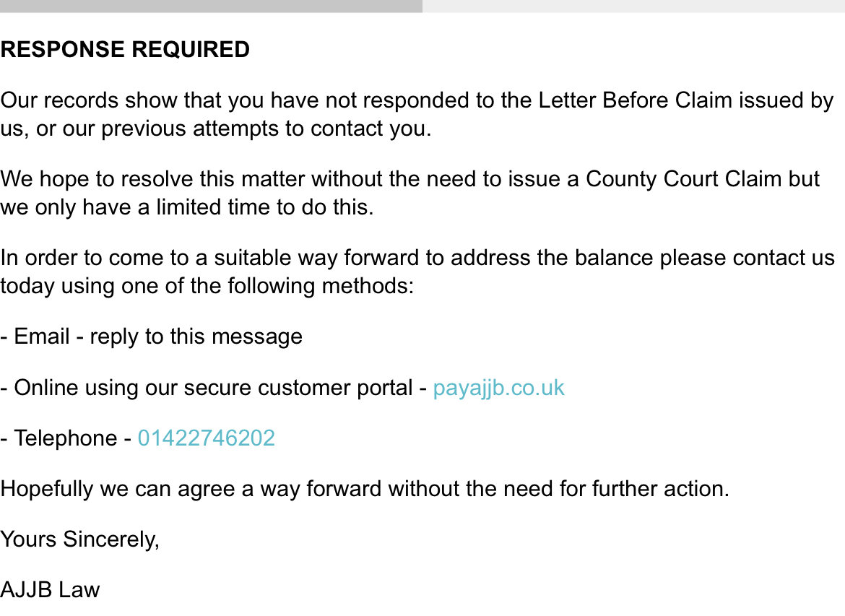
Task: Click the phrase 'previous attempts to contact you'
Action: pos(266,129)
